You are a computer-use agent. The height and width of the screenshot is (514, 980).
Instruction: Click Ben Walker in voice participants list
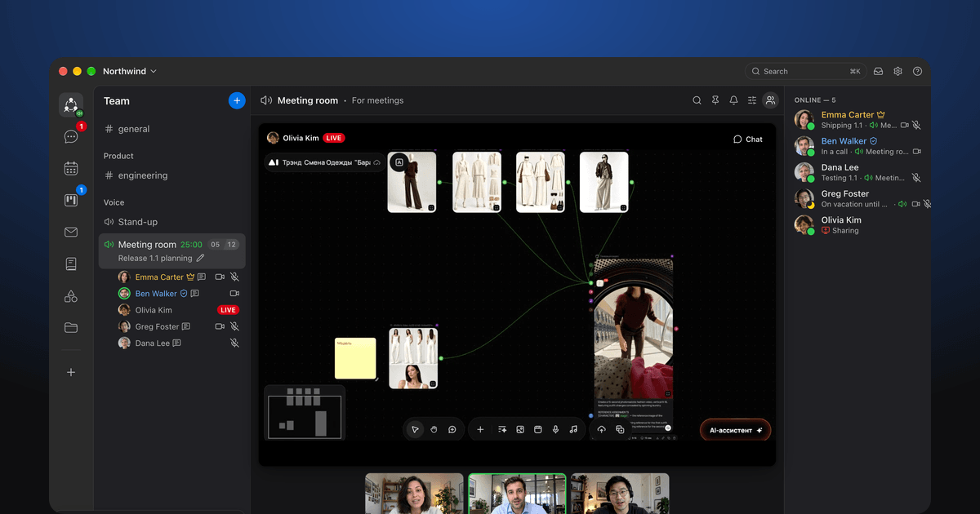point(156,294)
